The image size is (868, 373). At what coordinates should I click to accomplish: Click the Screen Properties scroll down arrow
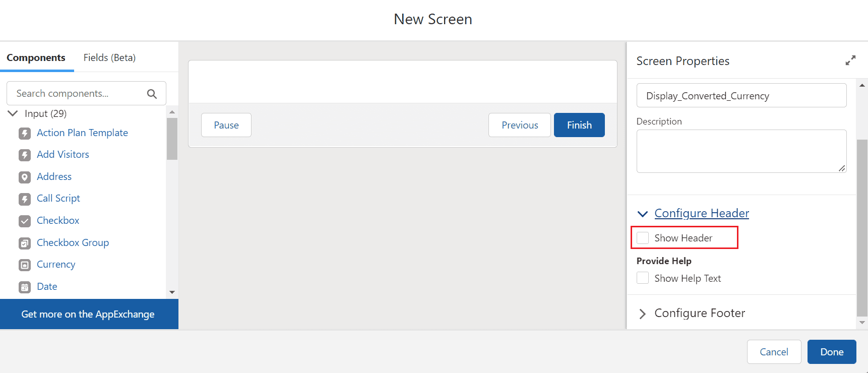point(862,323)
